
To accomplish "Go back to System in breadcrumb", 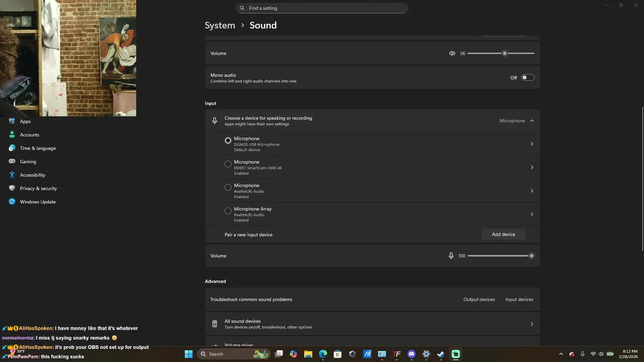I will click(x=220, y=25).
